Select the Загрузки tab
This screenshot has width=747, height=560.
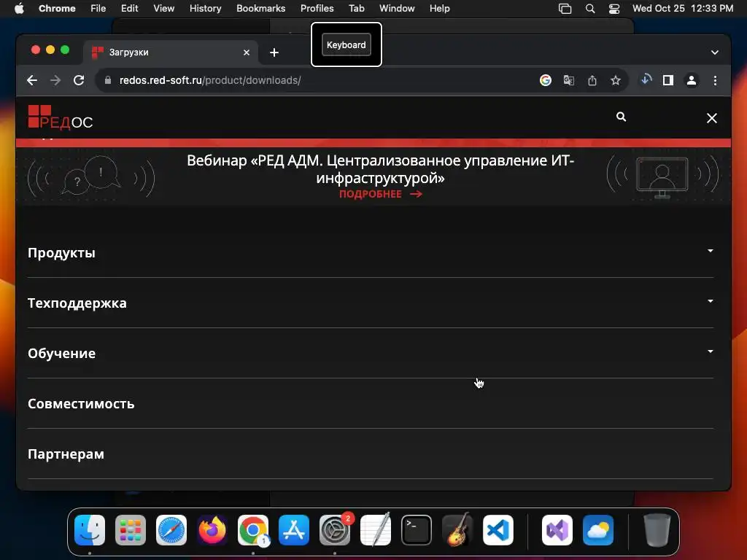(x=171, y=52)
